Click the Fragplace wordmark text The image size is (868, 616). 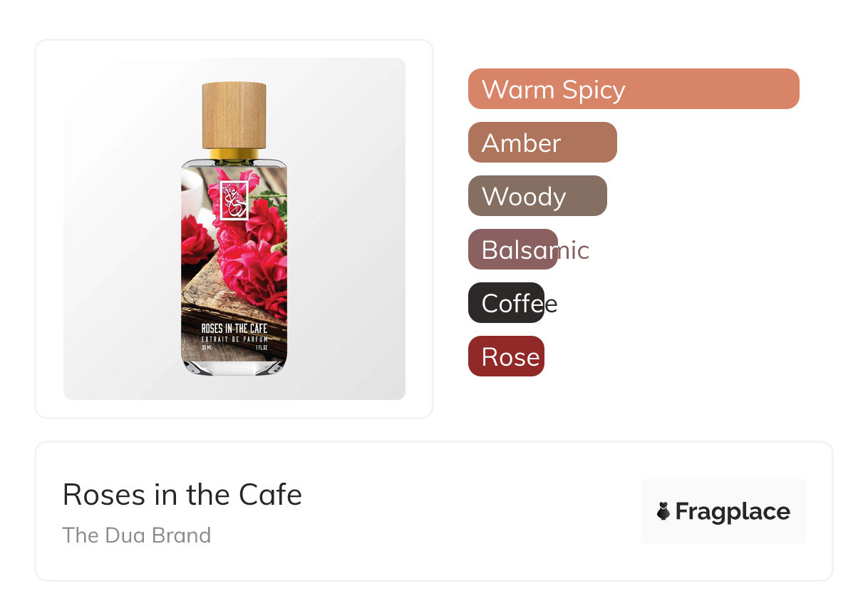point(733,511)
